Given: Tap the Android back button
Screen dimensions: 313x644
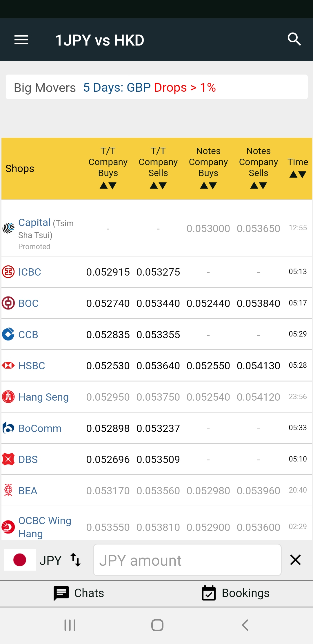Looking at the screenshot, I should 245,625.
